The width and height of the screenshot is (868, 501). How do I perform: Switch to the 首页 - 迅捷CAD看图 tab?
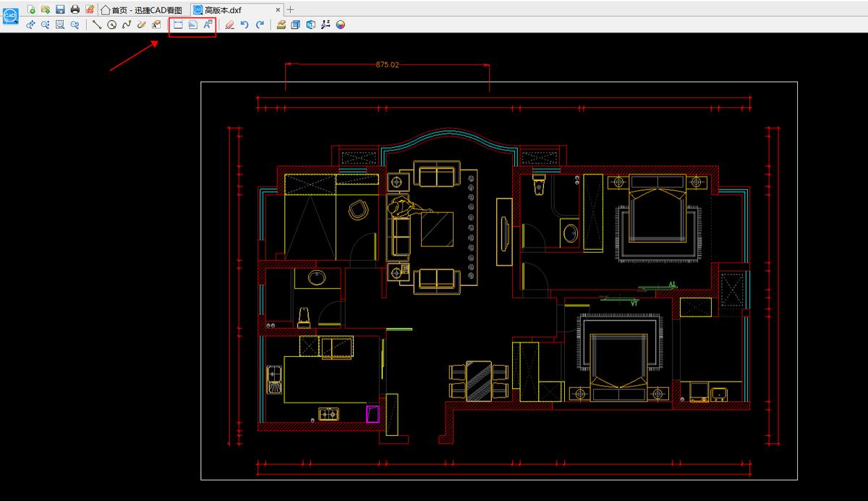pyautogui.click(x=143, y=9)
